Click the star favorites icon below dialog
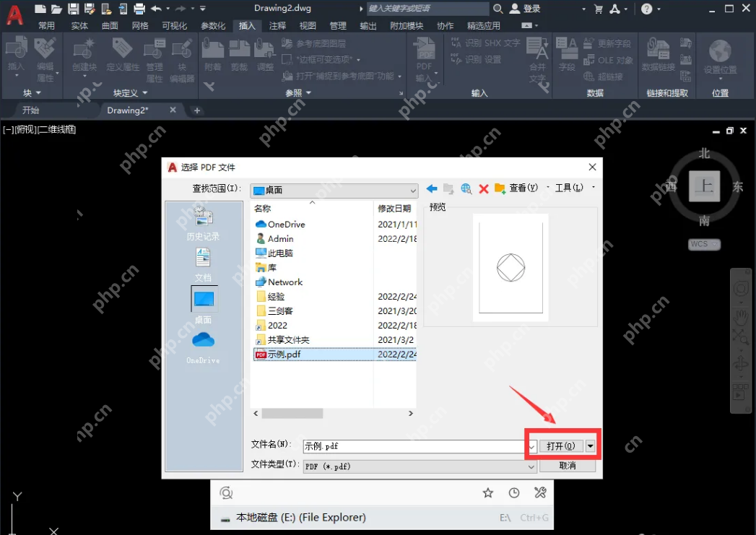Image resolution: width=756 pixels, height=535 pixels. pyautogui.click(x=488, y=492)
